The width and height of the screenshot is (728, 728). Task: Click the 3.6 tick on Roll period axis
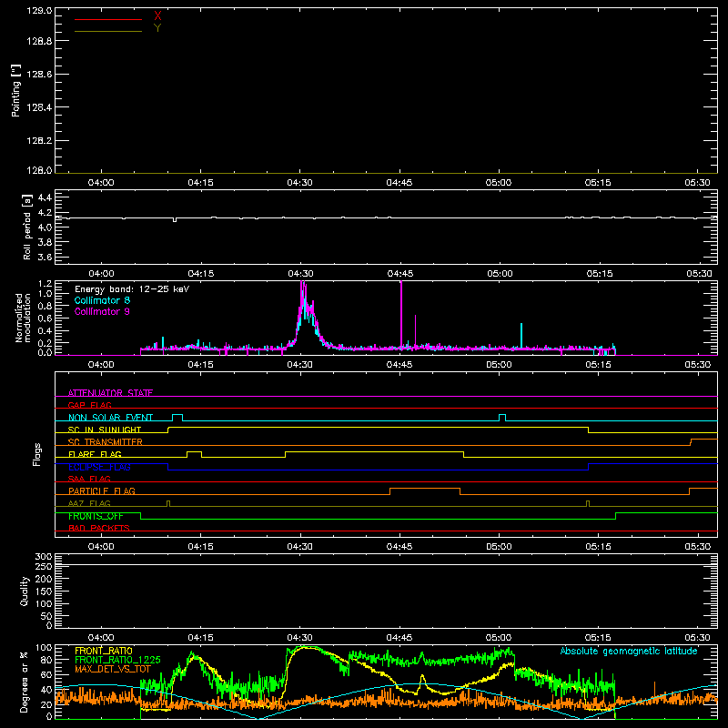tap(45, 257)
